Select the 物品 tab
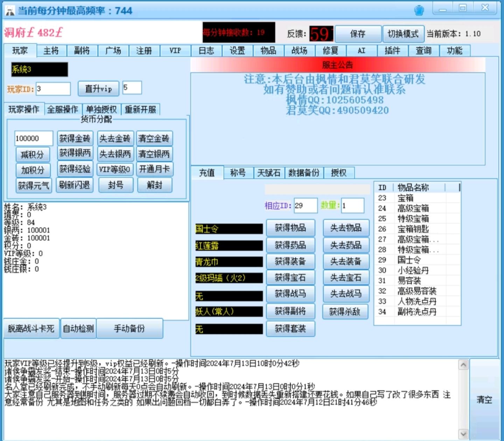The image size is (504, 441). pos(268,51)
